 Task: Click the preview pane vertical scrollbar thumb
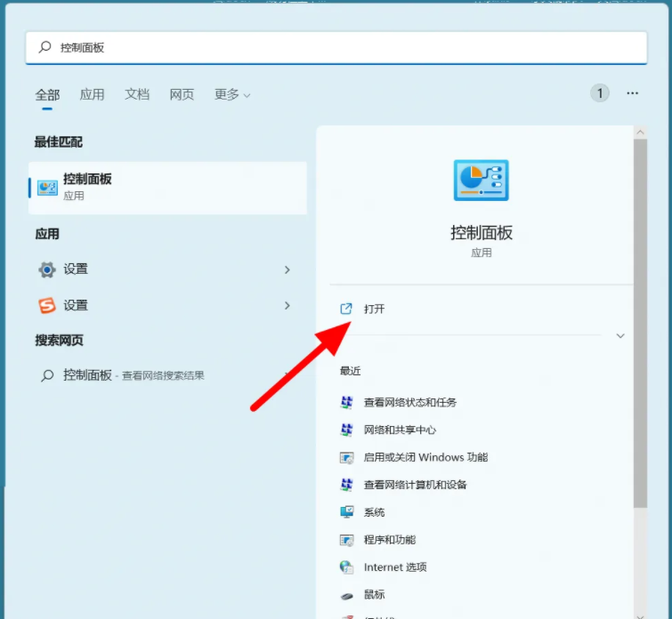point(640,324)
